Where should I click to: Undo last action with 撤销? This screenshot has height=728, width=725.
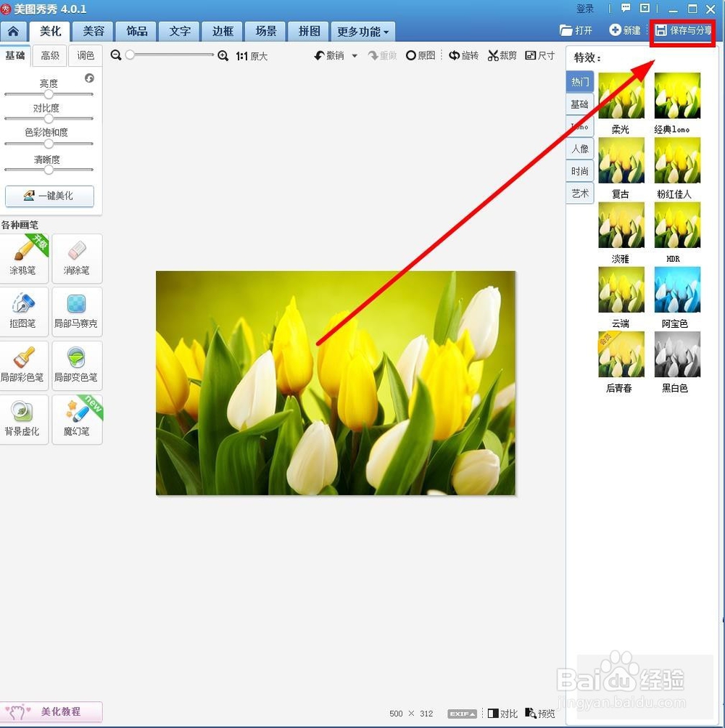click(x=329, y=56)
